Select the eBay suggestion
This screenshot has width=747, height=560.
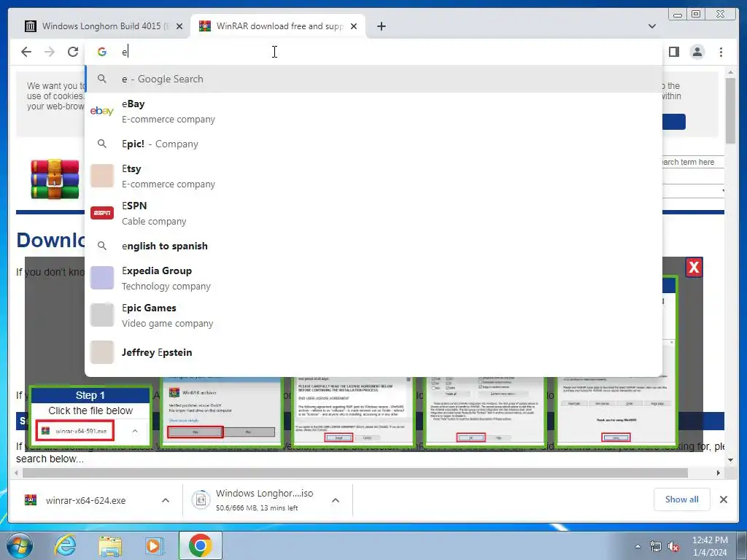point(373,112)
